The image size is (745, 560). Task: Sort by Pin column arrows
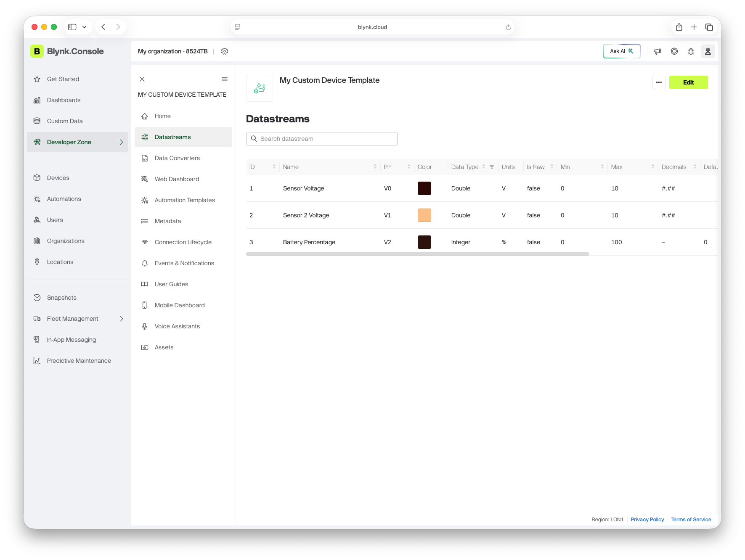coord(409,167)
